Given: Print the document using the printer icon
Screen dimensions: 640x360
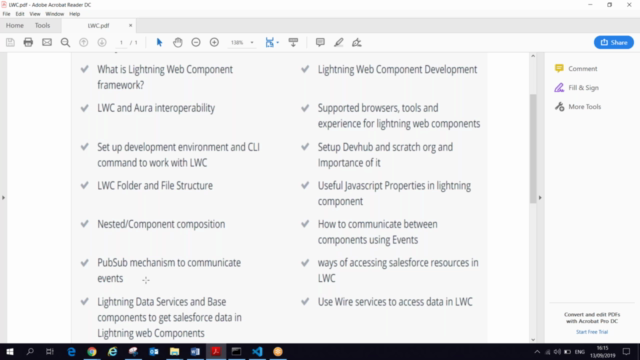Looking at the screenshot, I should tap(28, 42).
